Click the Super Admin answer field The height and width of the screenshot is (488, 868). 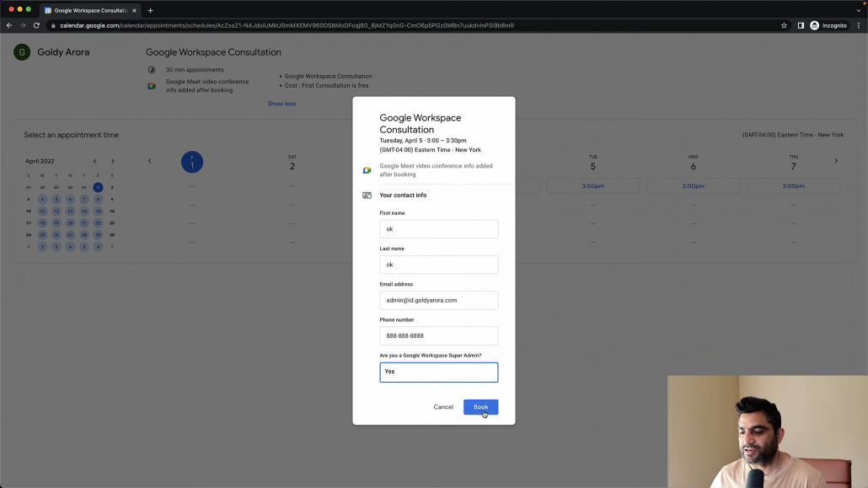pyautogui.click(x=438, y=372)
